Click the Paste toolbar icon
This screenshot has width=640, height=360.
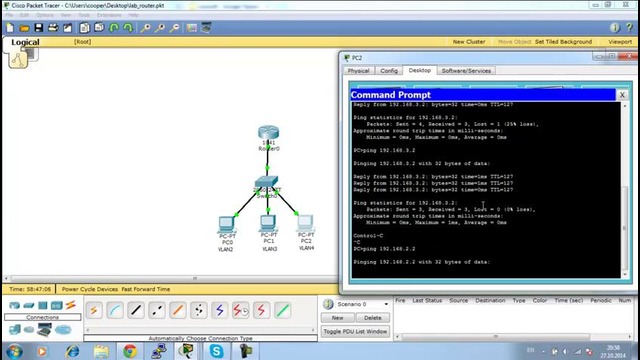click(99, 28)
